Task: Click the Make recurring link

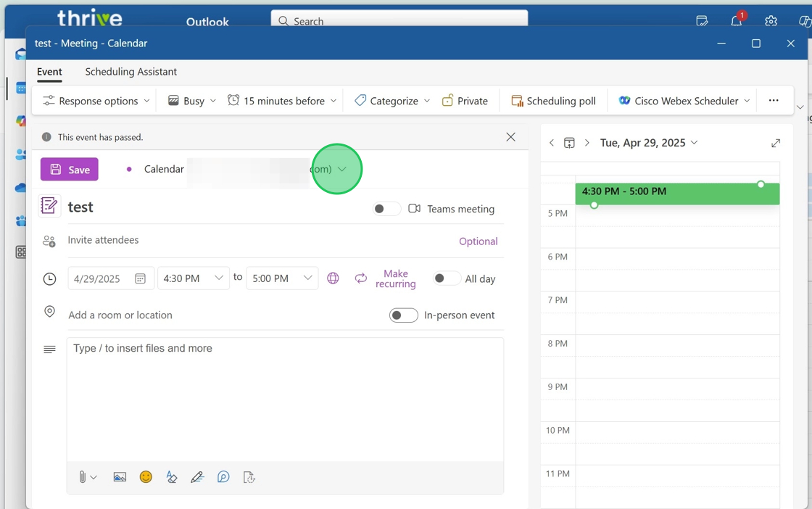Action: (x=395, y=278)
